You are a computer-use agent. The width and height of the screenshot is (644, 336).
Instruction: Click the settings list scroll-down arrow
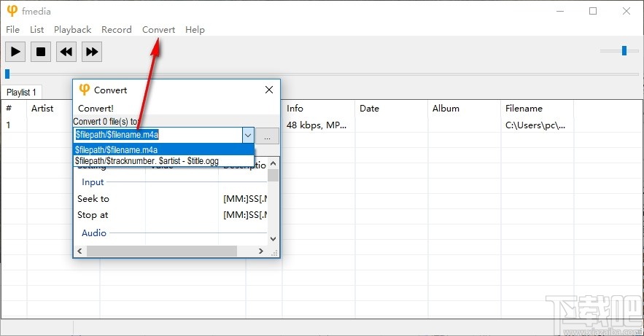273,238
